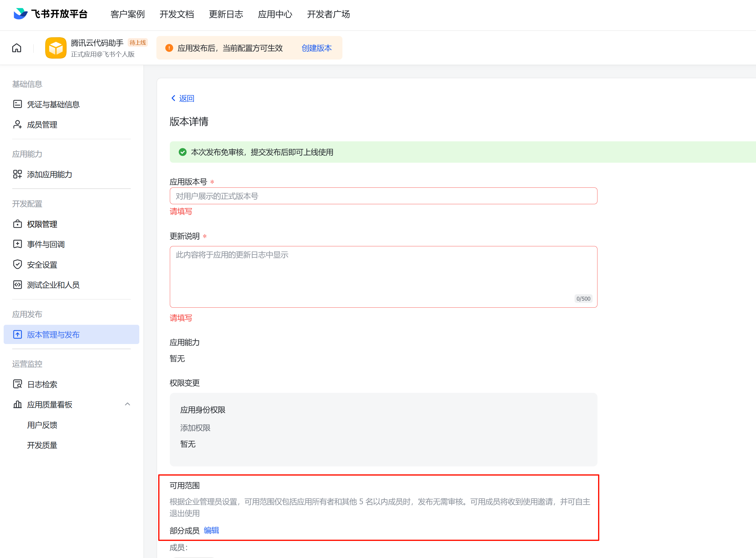The height and width of the screenshot is (558, 756).
Task: Go to 事件与回调 in the sidebar
Action: [x=46, y=244]
